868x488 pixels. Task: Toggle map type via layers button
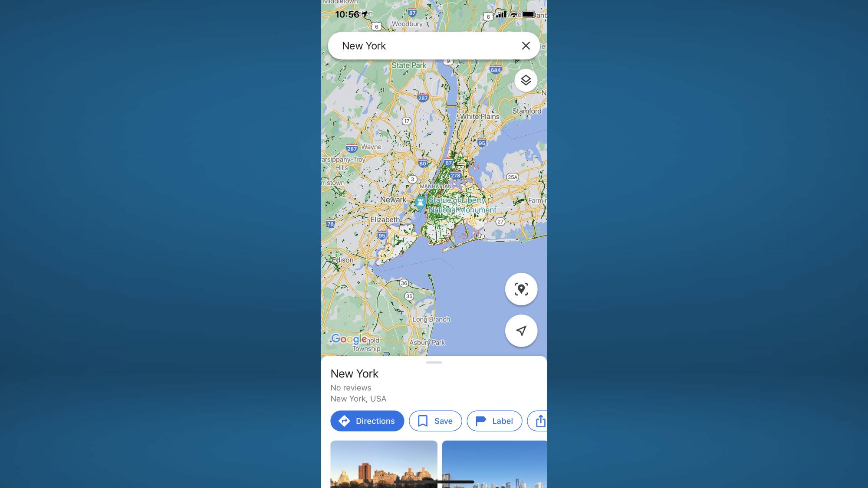[525, 80]
